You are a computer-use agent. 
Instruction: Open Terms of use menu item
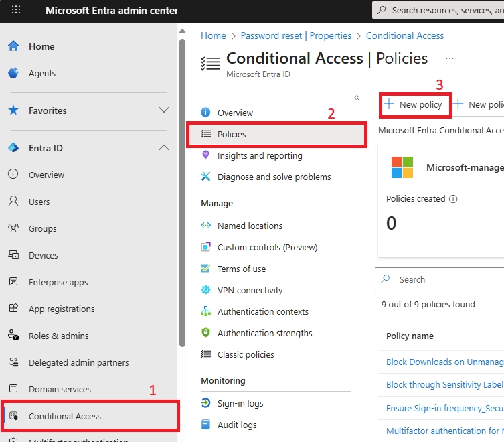point(242,269)
